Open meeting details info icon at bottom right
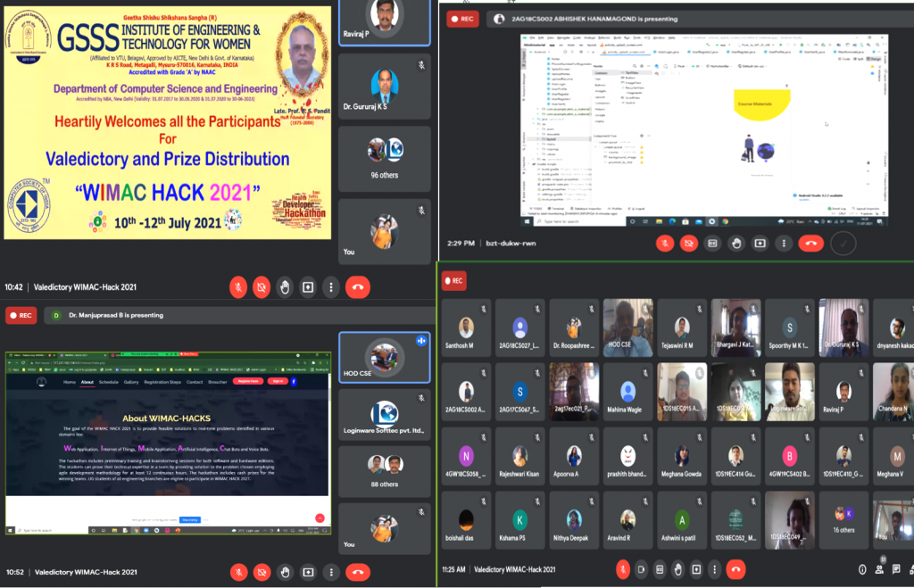The width and height of the screenshot is (914, 588). click(862, 568)
